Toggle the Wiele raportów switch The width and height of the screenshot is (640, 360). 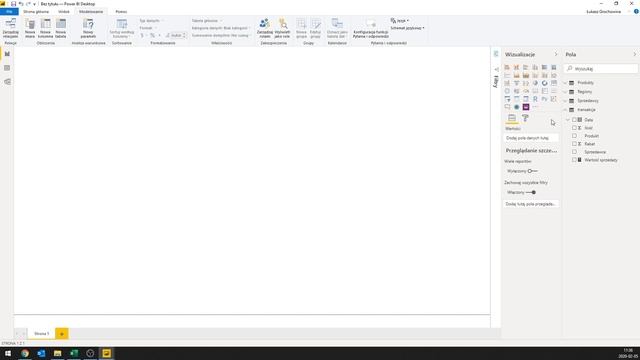pyautogui.click(x=532, y=171)
